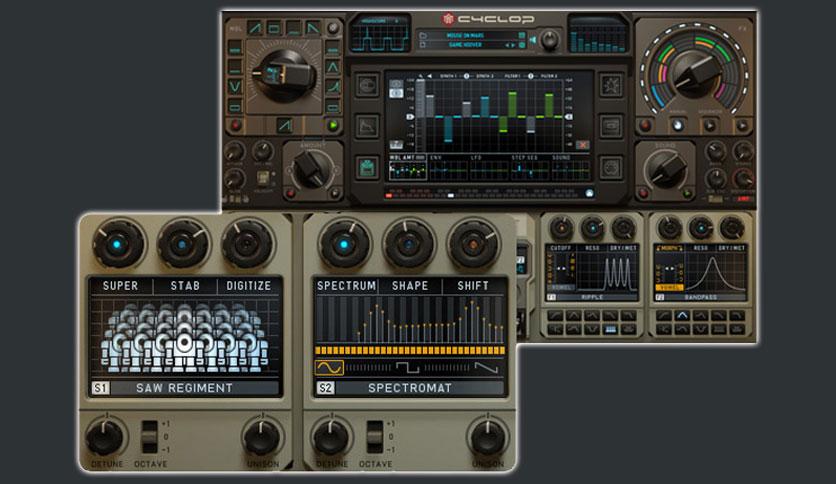Select the DIGITIZE parameter tab on synth S1
The height and width of the screenshot is (484, 836).
(248, 286)
